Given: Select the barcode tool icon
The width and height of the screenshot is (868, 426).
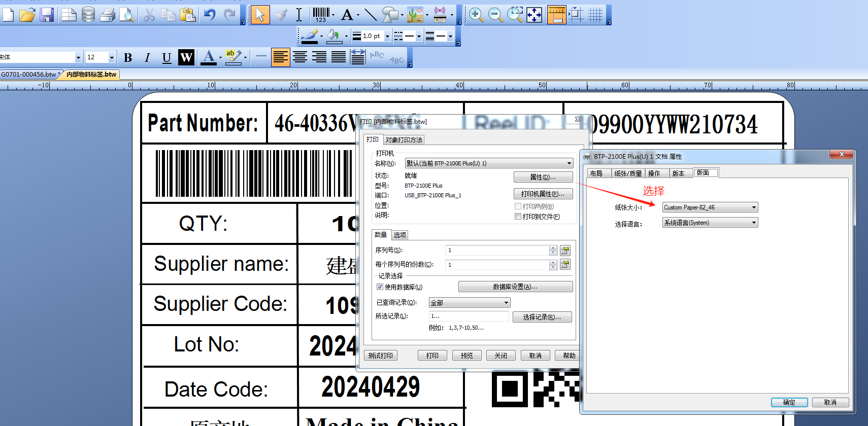Looking at the screenshot, I should (x=321, y=14).
